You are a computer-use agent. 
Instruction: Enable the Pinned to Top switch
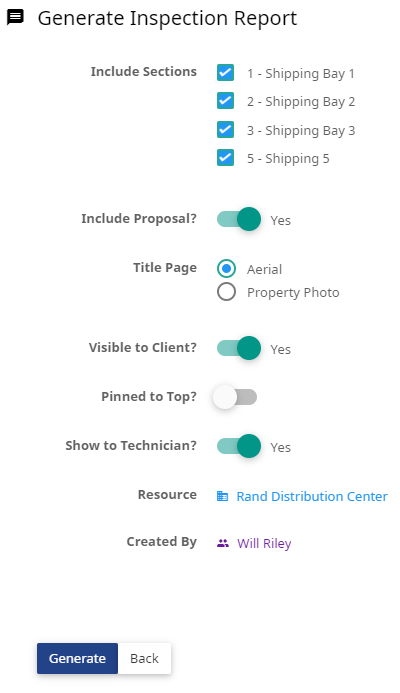pos(235,397)
